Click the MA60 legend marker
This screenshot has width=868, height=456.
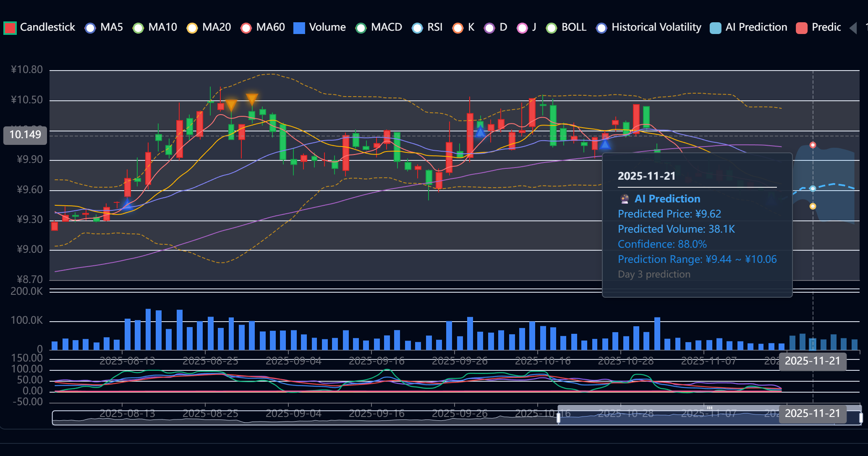[x=246, y=28]
